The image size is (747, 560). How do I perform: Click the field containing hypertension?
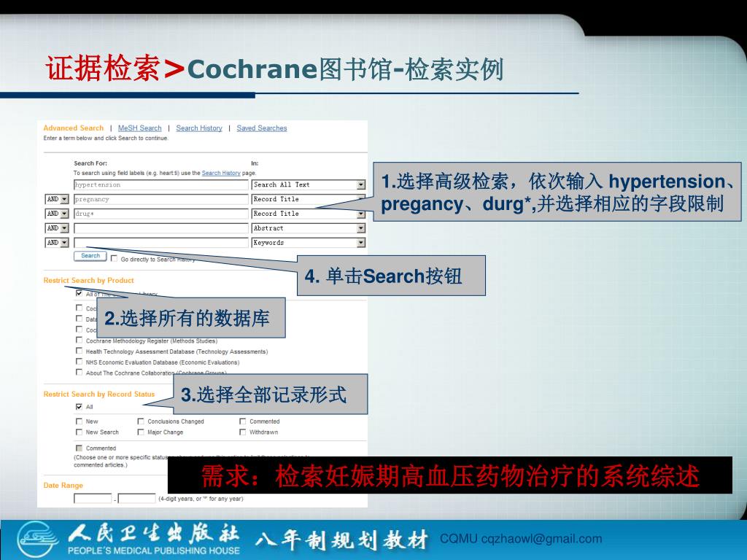pyautogui.click(x=161, y=184)
